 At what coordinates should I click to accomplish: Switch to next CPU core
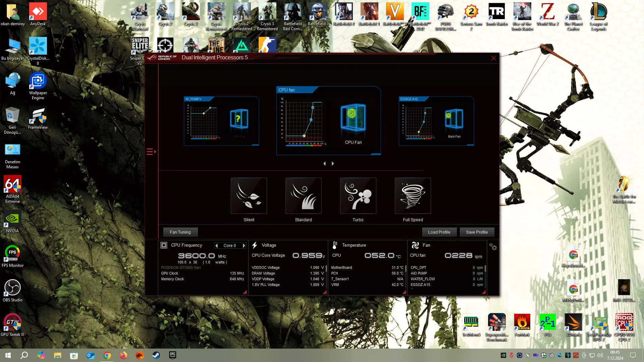pos(244,246)
